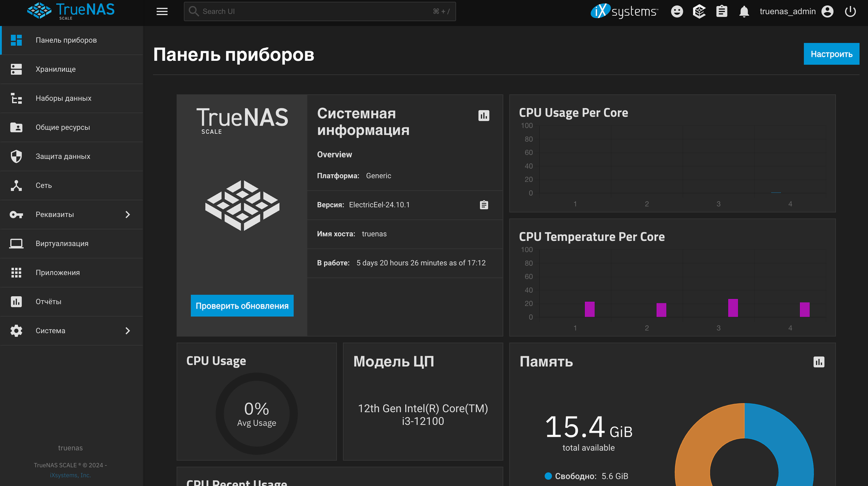
Task: Open Общие ресурсы in sidebar
Action: point(72,128)
